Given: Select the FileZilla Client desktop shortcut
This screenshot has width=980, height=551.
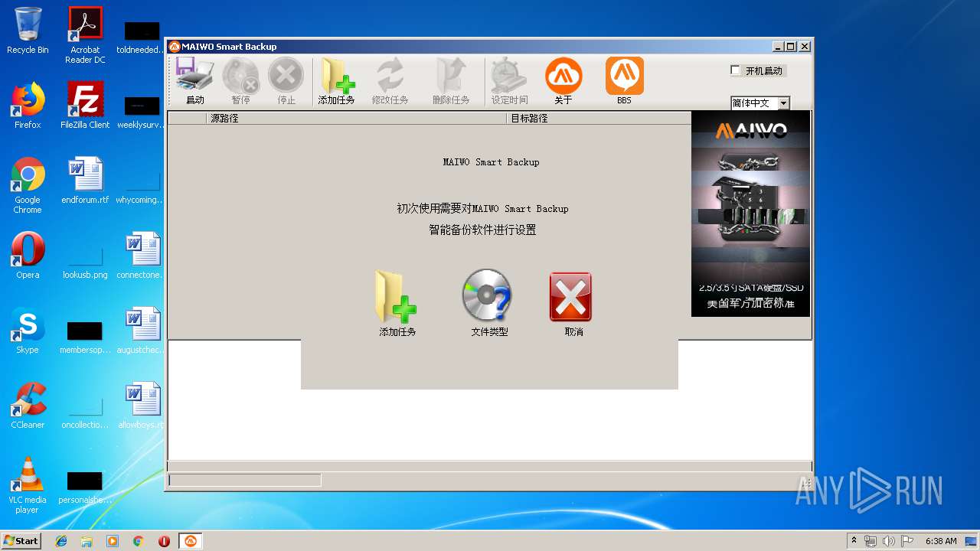Looking at the screenshot, I should 85,106.
